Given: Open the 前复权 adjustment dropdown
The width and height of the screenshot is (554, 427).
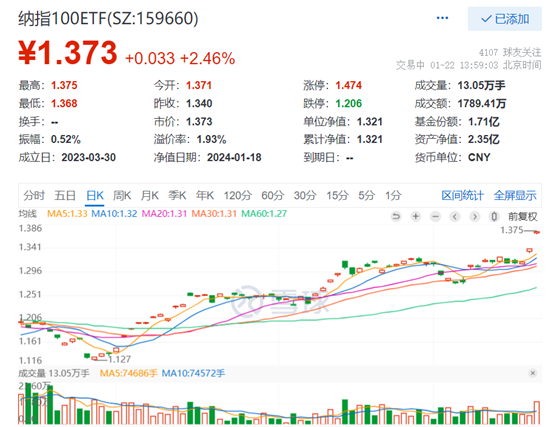Looking at the screenshot, I should (x=523, y=216).
